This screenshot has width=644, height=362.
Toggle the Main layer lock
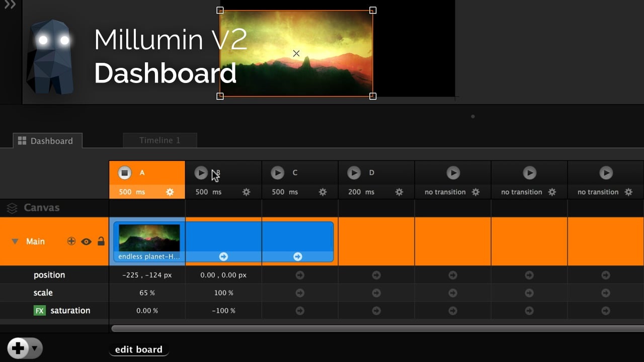(101, 241)
